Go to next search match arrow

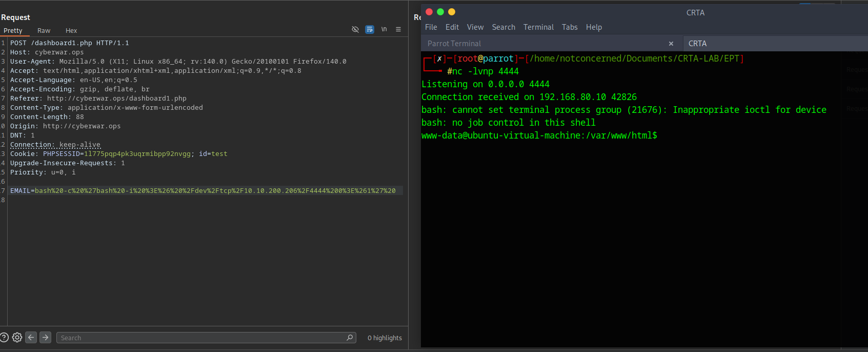[45, 338]
